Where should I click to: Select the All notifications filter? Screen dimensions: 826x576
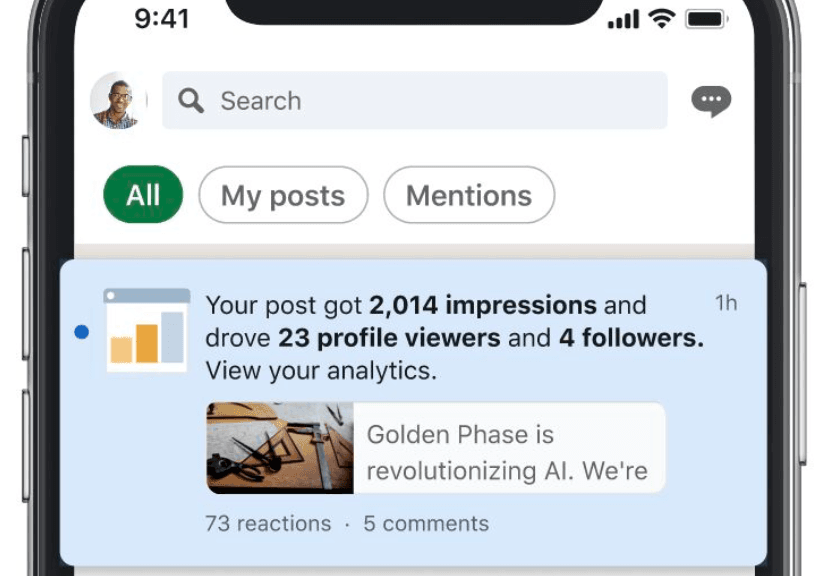click(143, 195)
